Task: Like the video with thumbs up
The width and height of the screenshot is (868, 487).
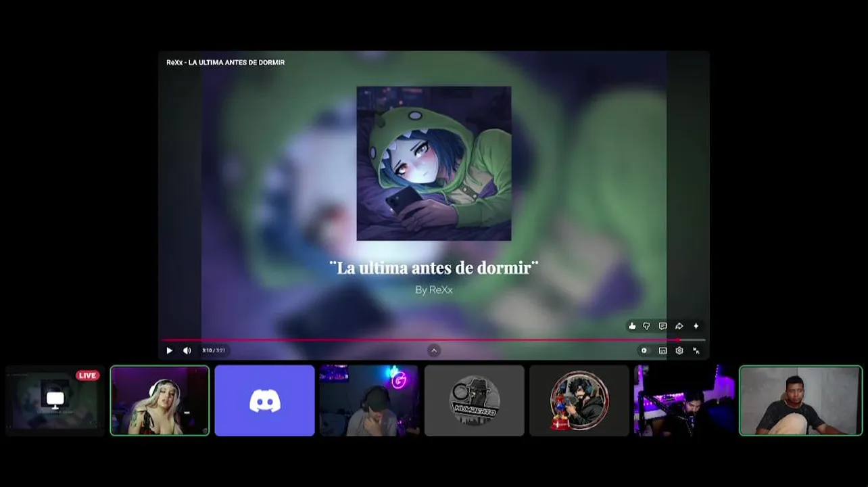Action: pyautogui.click(x=632, y=326)
